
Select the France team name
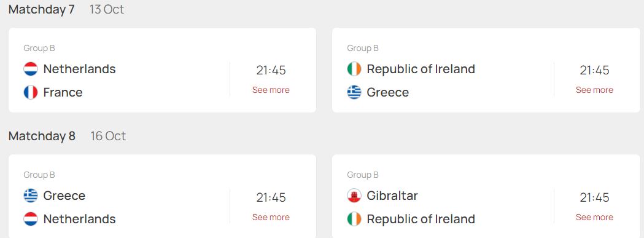pyautogui.click(x=63, y=92)
